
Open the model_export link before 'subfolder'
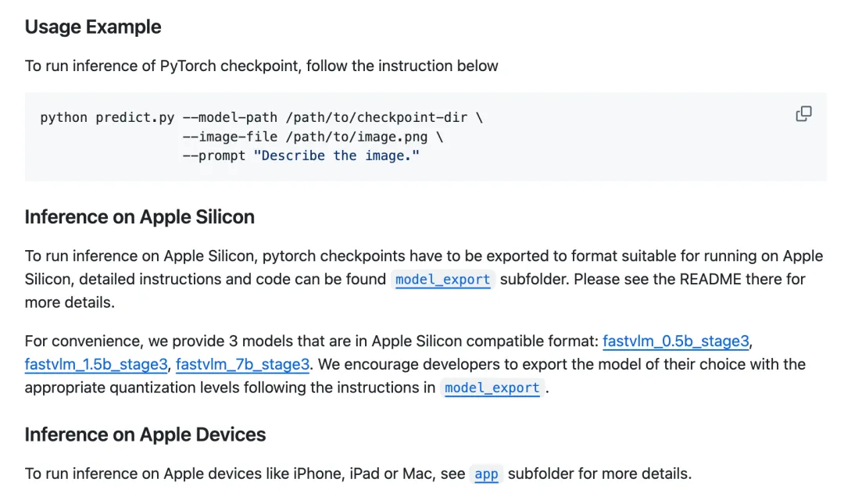pos(442,280)
